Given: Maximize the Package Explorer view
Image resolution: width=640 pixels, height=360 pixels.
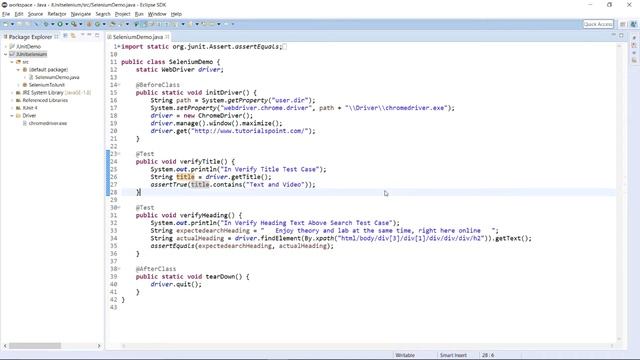Looking at the screenshot, I should tap(97, 35).
